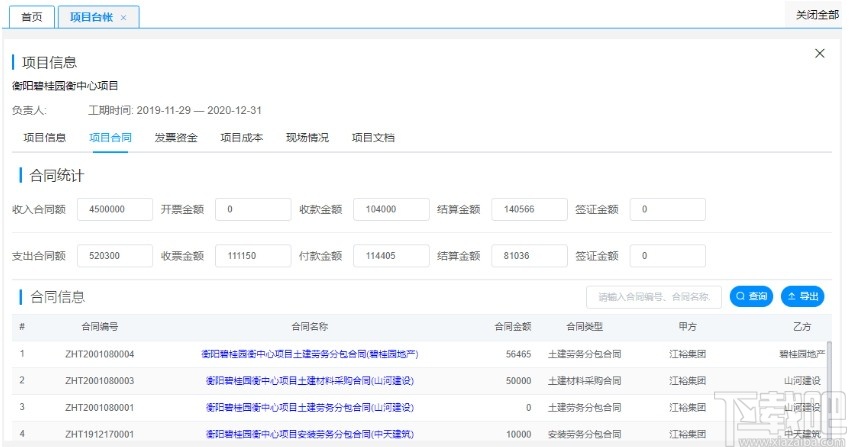Click contract number ZHT2001080004
The width and height of the screenshot is (849, 447).
coord(100,354)
